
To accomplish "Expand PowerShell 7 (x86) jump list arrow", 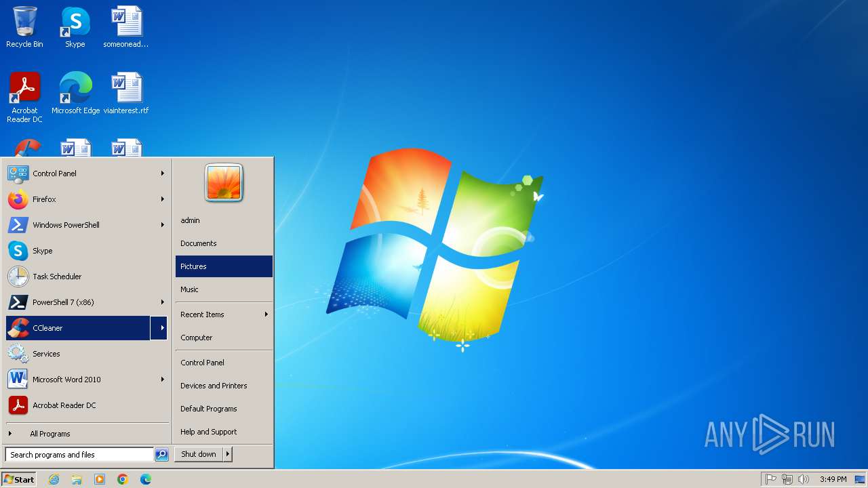I will point(162,302).
